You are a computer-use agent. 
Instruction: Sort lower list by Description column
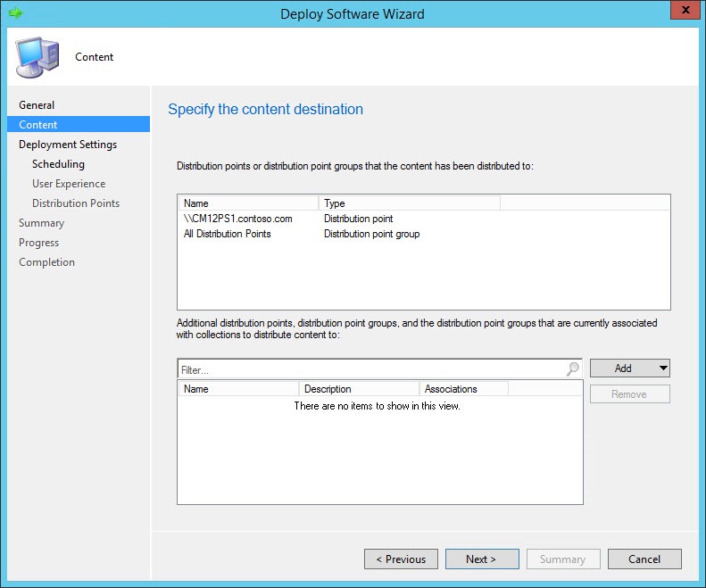[x=358, y=389]
